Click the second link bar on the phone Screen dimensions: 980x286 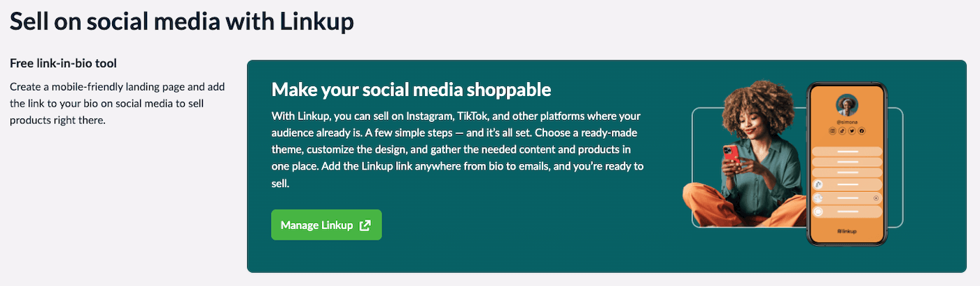(x=847, y=162)
